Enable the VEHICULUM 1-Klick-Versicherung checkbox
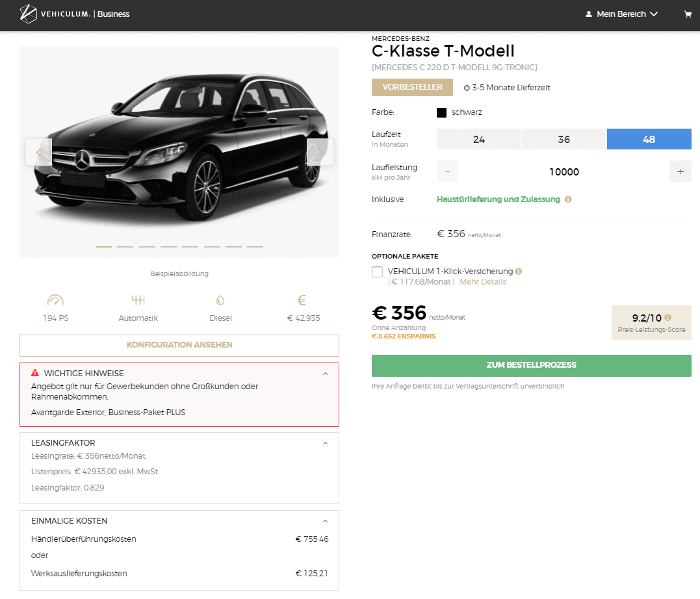 point(377,272)
